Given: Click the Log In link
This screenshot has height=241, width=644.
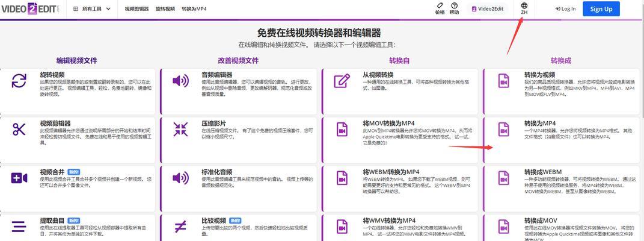Looking at the screenshot, I should point(565,8).
